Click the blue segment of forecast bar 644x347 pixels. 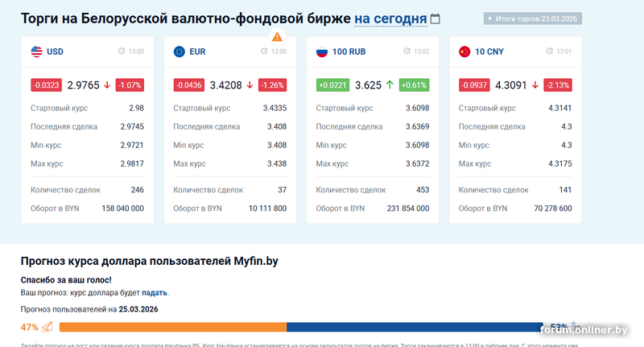415,327
